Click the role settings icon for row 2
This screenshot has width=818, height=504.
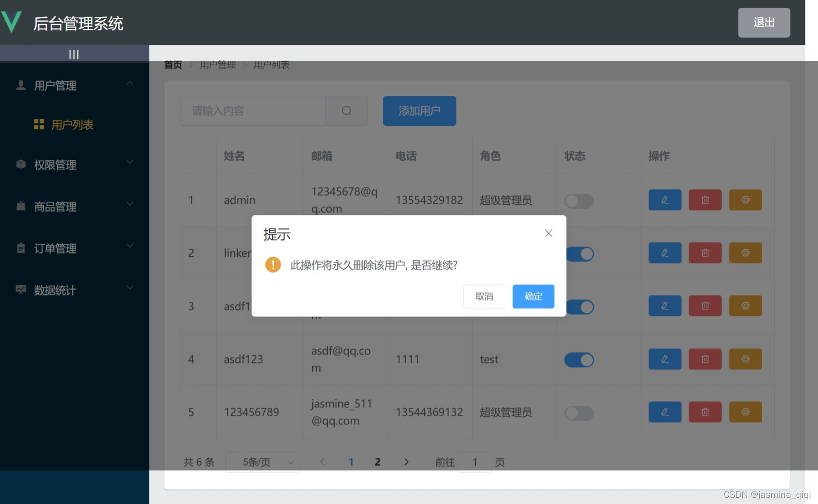click(x=746, y=253)
